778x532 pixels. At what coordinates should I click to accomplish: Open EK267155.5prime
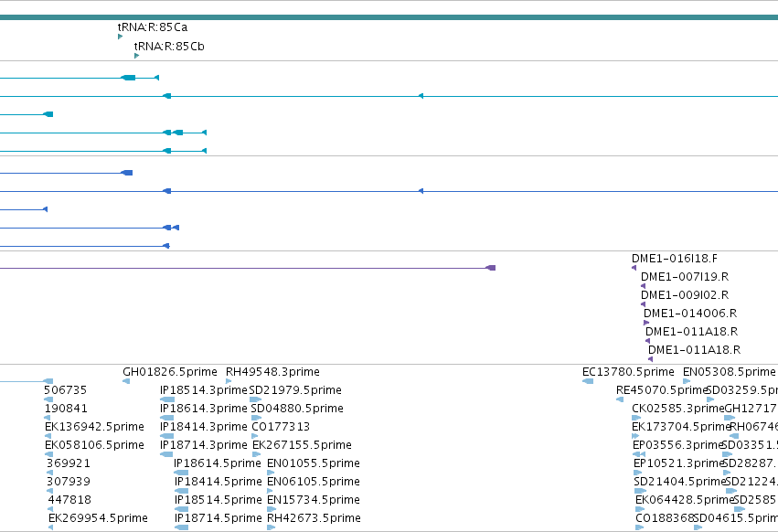[303, 445]
